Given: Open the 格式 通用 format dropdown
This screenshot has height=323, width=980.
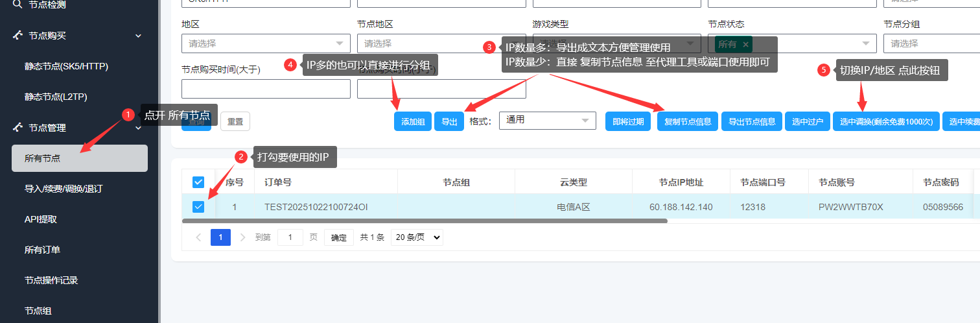Looking at the screenshot, I should coord(547,121).
